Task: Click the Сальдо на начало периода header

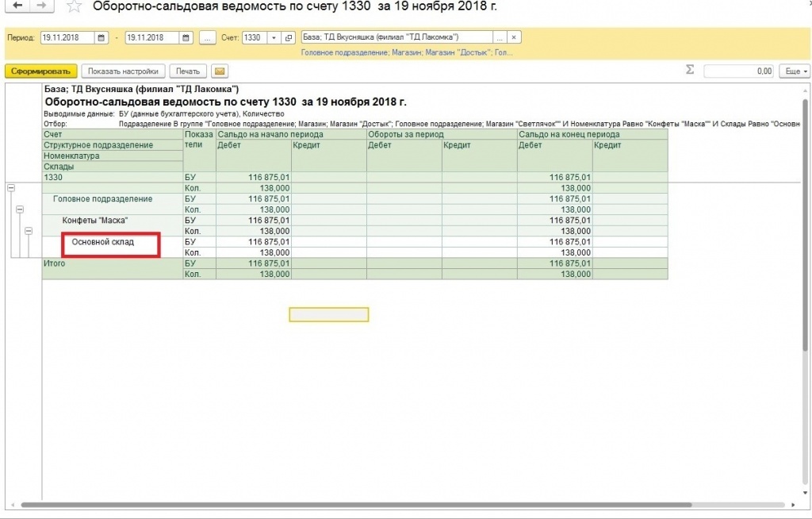Action: click(x=291, y=134)
